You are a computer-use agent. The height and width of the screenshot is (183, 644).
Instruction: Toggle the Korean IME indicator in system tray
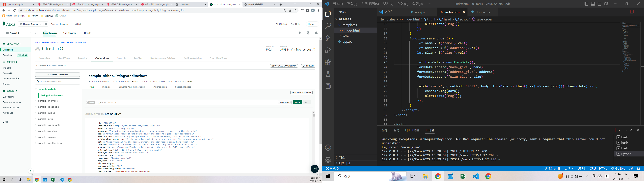tap(607, 176)
